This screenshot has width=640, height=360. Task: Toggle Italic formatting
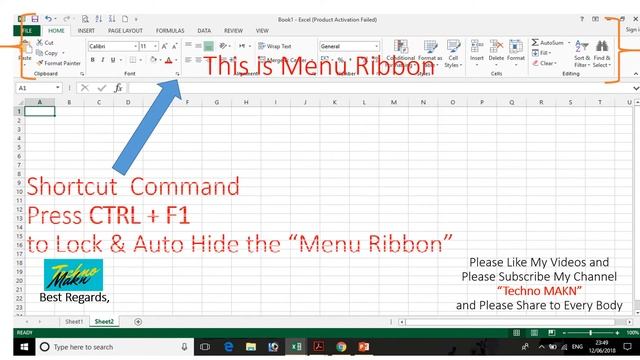pos(102,60)
